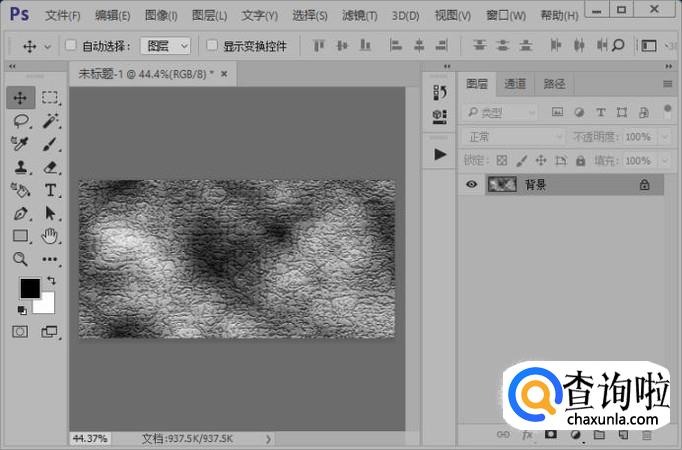Hide the 背景 layer with eye icon
This screenshot has width=682, height=450.
click(471, 184)
